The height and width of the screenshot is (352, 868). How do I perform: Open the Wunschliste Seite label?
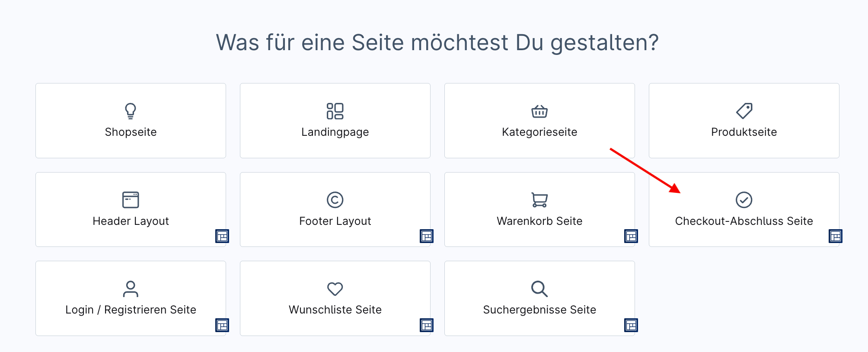[335, 310]
